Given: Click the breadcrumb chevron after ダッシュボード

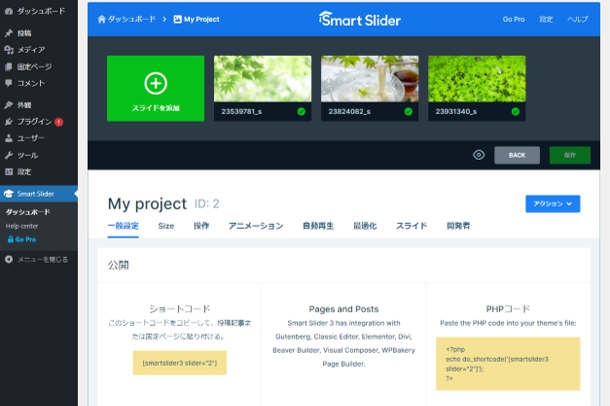Looking at the screenshot, I should pos(165,19).
